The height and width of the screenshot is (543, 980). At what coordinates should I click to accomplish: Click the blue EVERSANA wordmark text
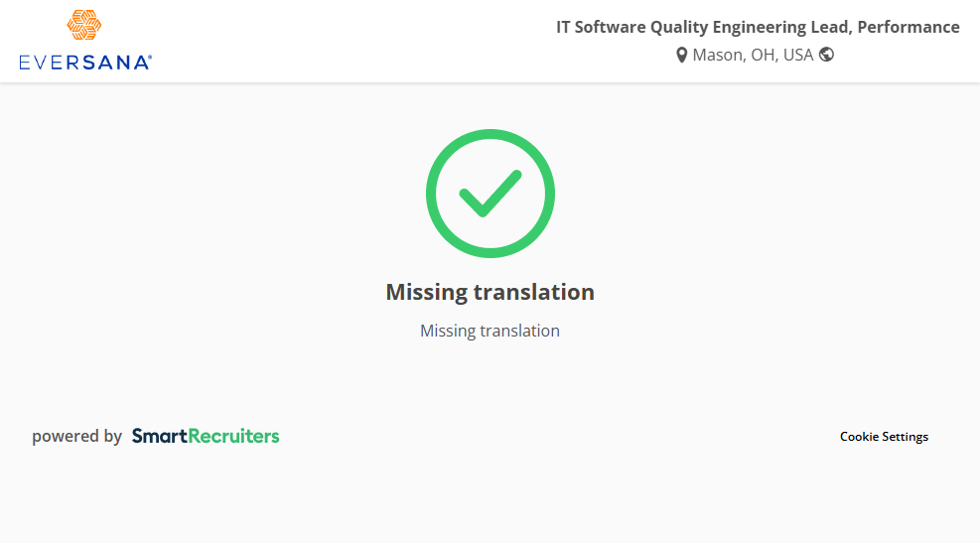(83, 63)
